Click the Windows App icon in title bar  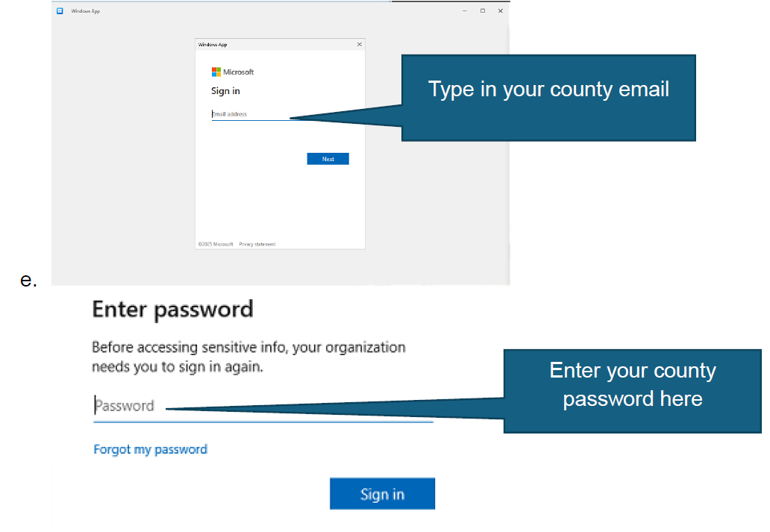tap(60, 11)
